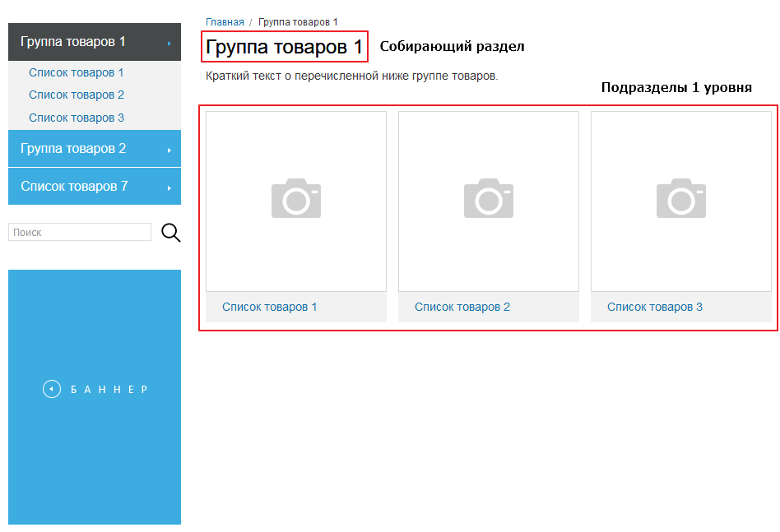Open Список товаров 2 card caption link
Image resolution: width=780 pixels, height=532 pixels.
click(x=462, y=307)
